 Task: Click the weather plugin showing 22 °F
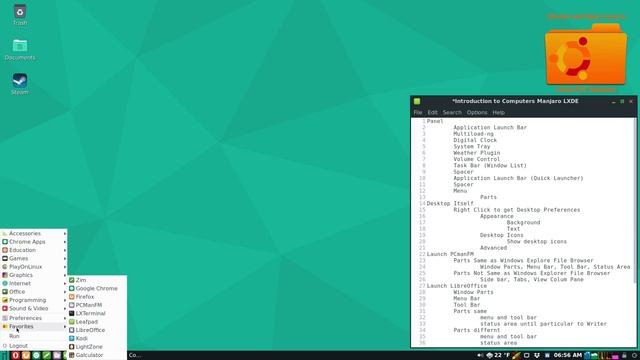498,356
